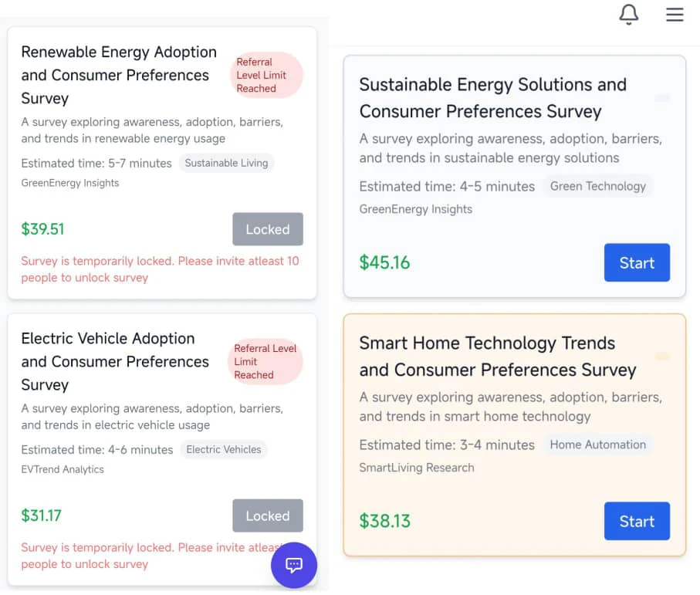Open the notifications bell icon
700x595 pixels.
coord(628,15)
